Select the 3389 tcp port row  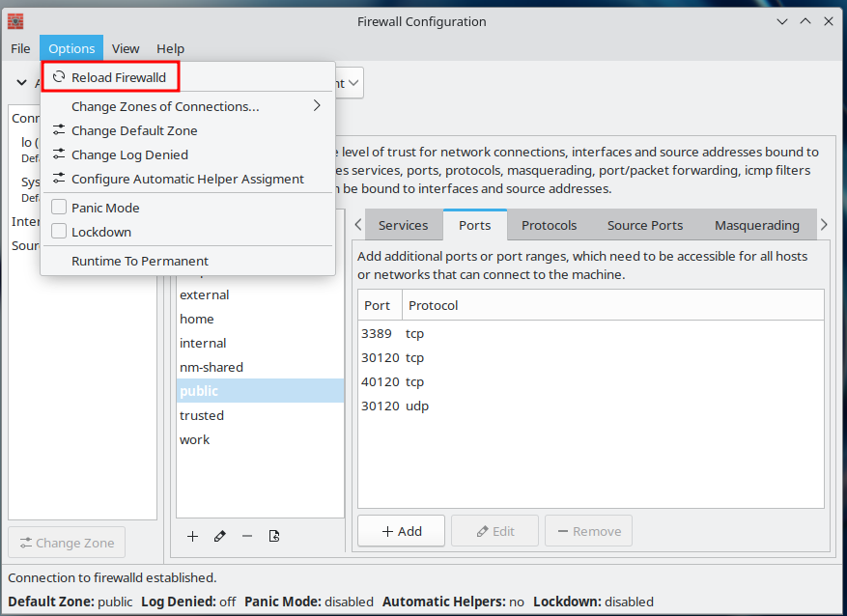(x=393, y=333)
